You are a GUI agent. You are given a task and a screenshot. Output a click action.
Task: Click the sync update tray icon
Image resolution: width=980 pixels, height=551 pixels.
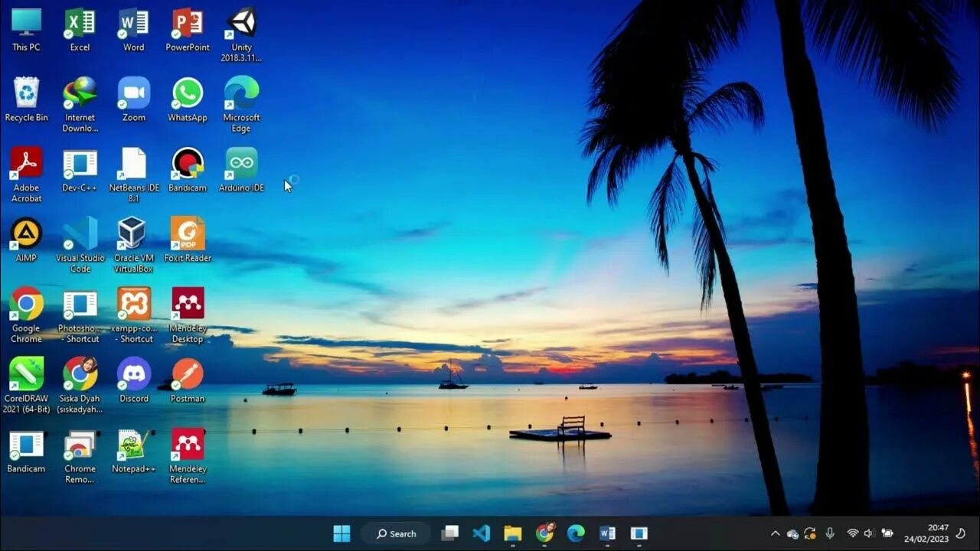click(810, 533)
